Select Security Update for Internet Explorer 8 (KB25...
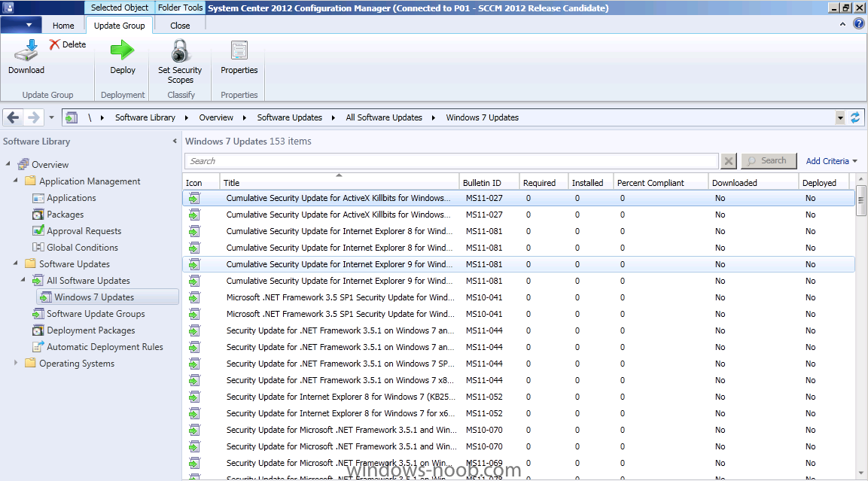Image resolution: width=868 pixels, height=481 pixels. [x=519, y=397]
